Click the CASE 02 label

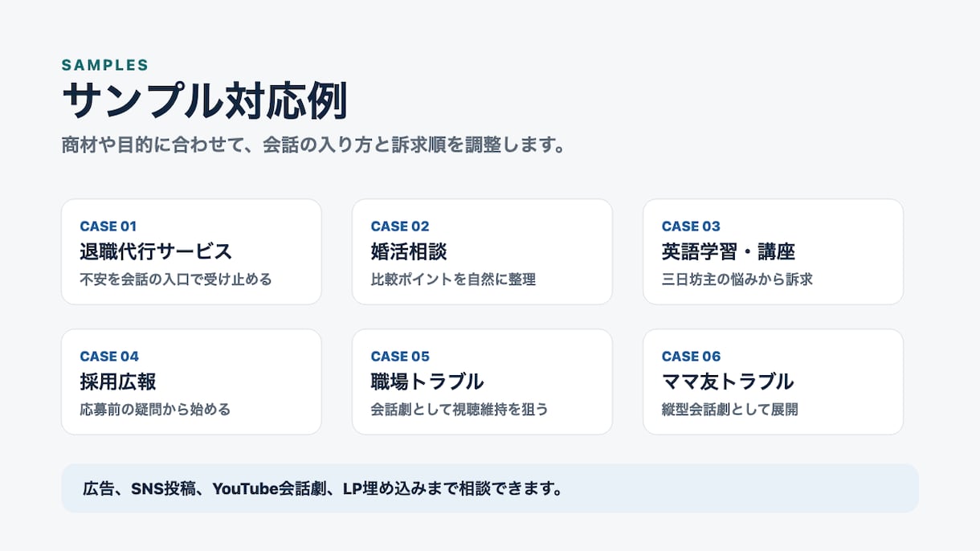click(400, 227)
